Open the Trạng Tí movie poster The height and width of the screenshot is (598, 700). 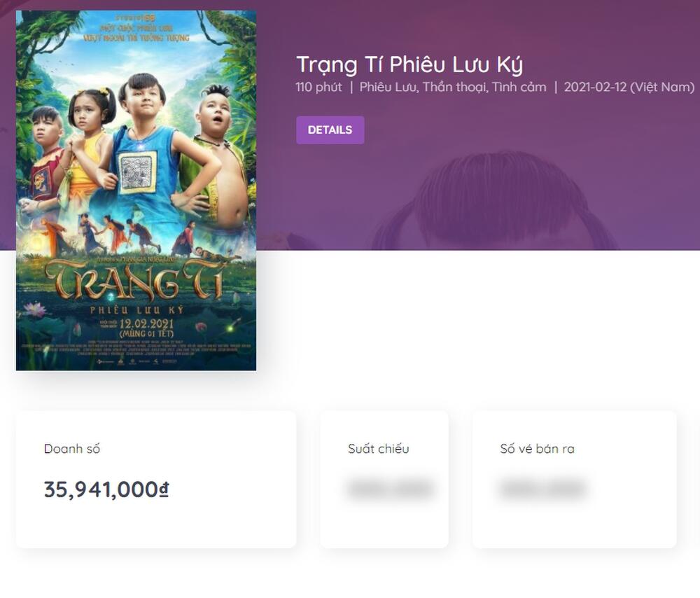pyautogui.click(x=136, y=190)
